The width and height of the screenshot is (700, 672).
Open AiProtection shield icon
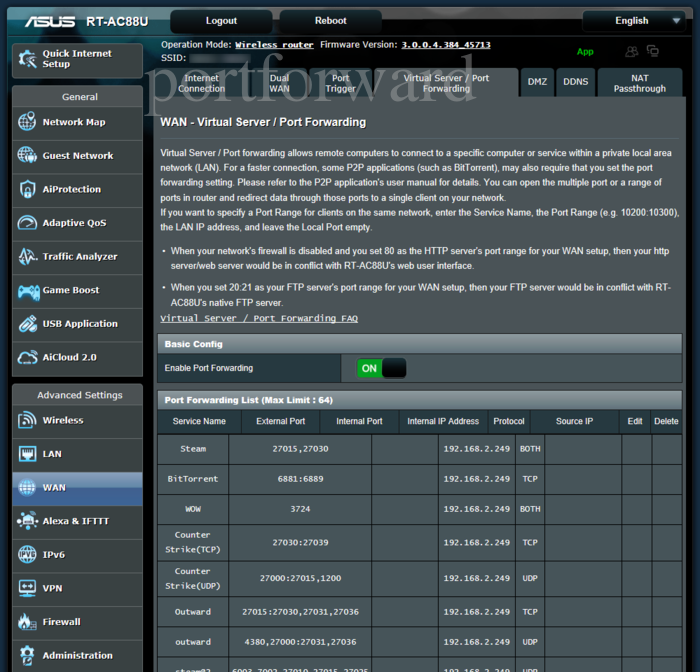point(27,189)
